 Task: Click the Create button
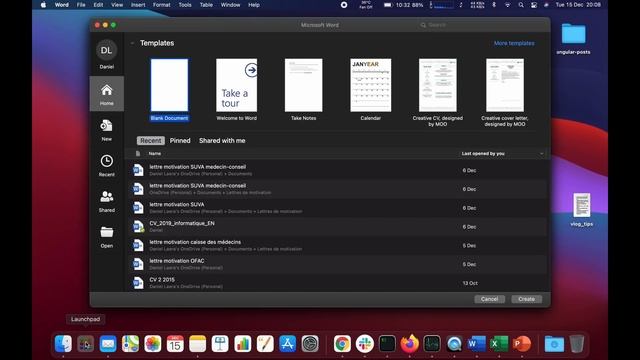(x=527, y=299)
